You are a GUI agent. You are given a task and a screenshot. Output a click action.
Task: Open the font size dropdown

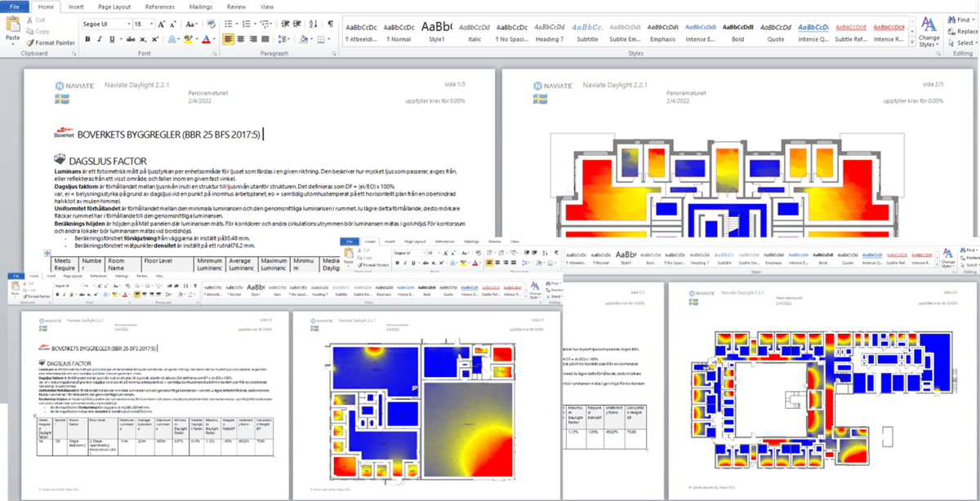click(x=152, y=24)
